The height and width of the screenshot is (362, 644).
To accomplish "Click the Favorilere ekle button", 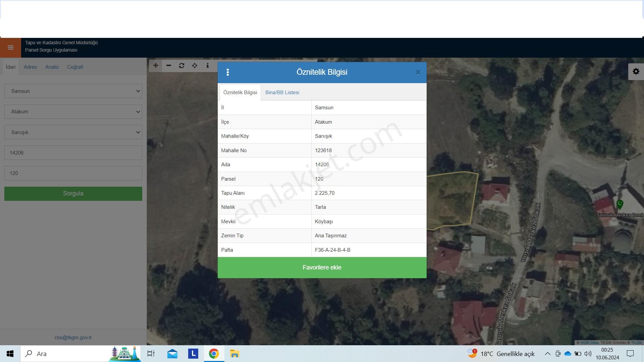I will click(322, 267).
